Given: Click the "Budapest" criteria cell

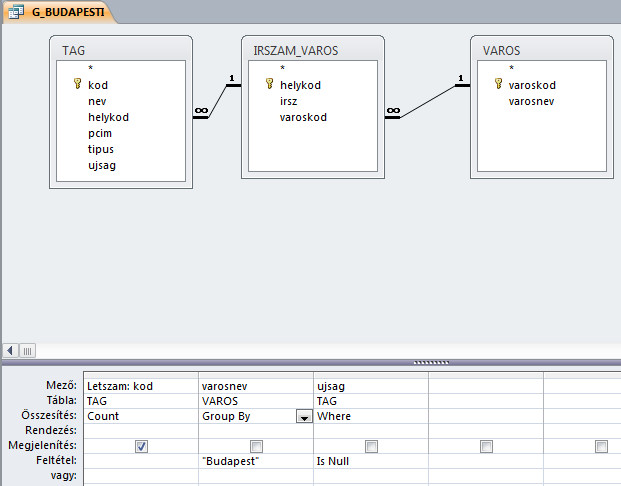Looking at the screenshot, I should [x=255, y=461].
